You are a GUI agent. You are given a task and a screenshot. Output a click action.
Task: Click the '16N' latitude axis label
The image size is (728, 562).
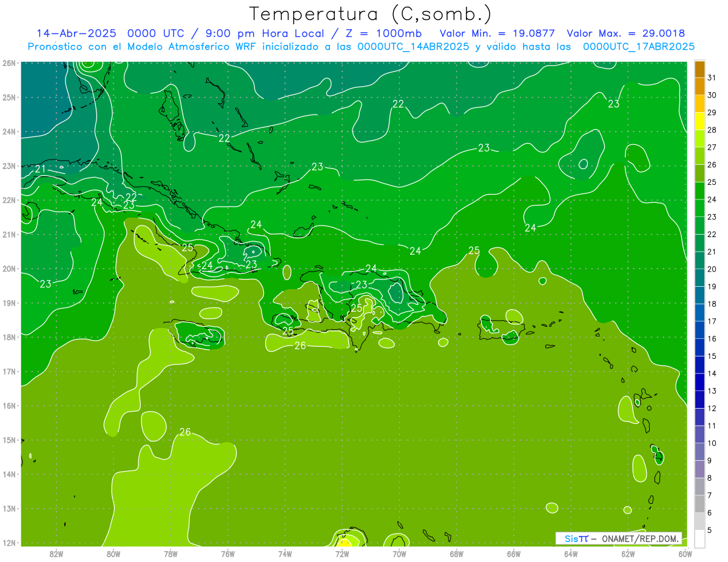(9, 406)
